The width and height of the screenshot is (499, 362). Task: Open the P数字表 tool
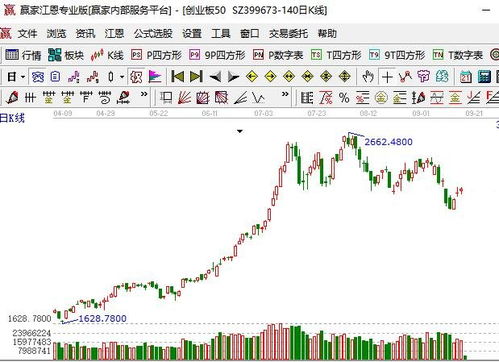[278, 55]
